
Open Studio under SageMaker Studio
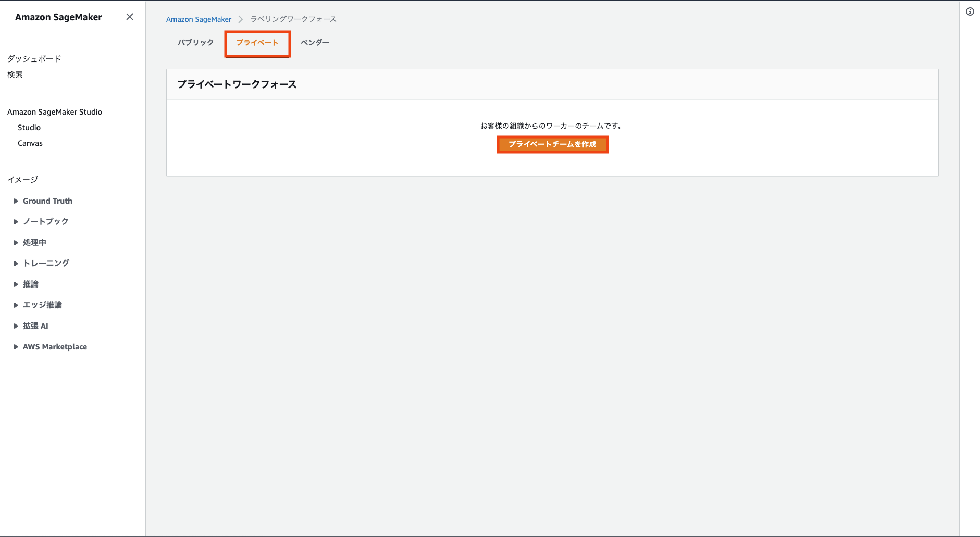tap(29, 128)
